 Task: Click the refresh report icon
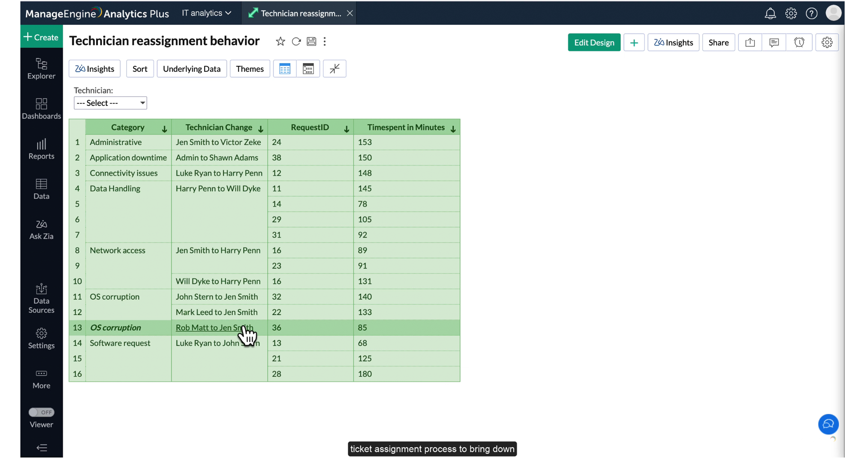coord(296,41)
